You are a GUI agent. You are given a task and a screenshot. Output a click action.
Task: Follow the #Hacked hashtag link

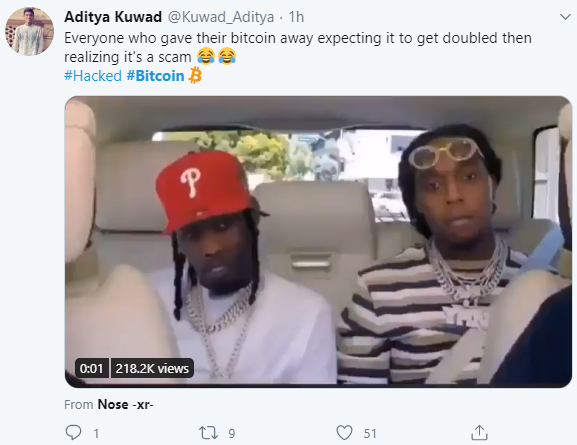pos(93,76)
